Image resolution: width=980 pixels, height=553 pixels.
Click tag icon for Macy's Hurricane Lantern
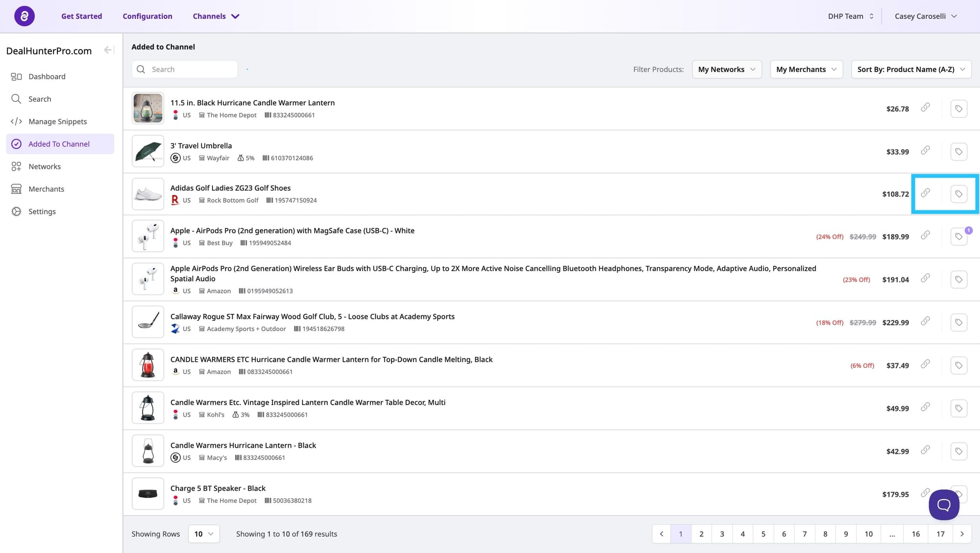959,451
